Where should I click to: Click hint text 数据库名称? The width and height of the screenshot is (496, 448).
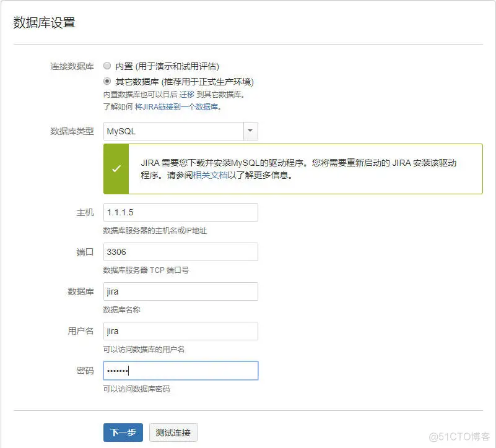122,310
